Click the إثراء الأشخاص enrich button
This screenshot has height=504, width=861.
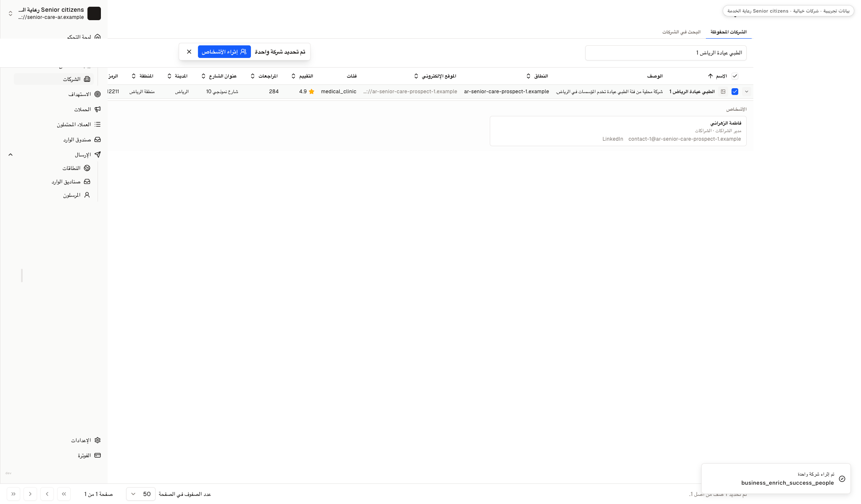(x=224, y=52)
